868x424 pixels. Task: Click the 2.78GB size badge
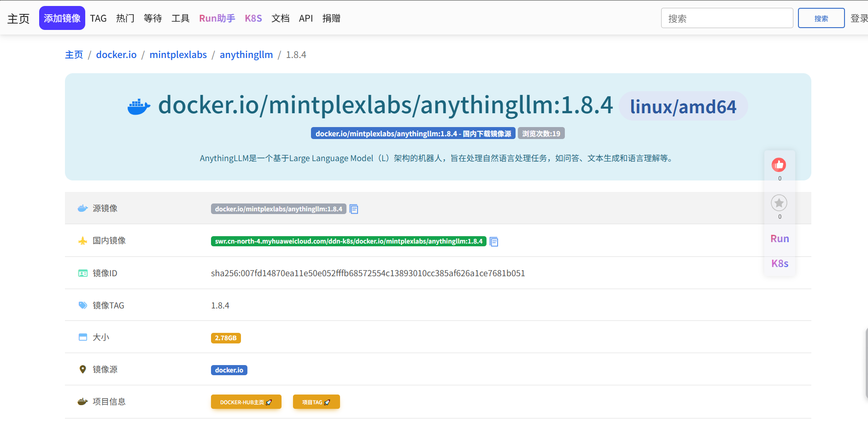click(226, 338)
